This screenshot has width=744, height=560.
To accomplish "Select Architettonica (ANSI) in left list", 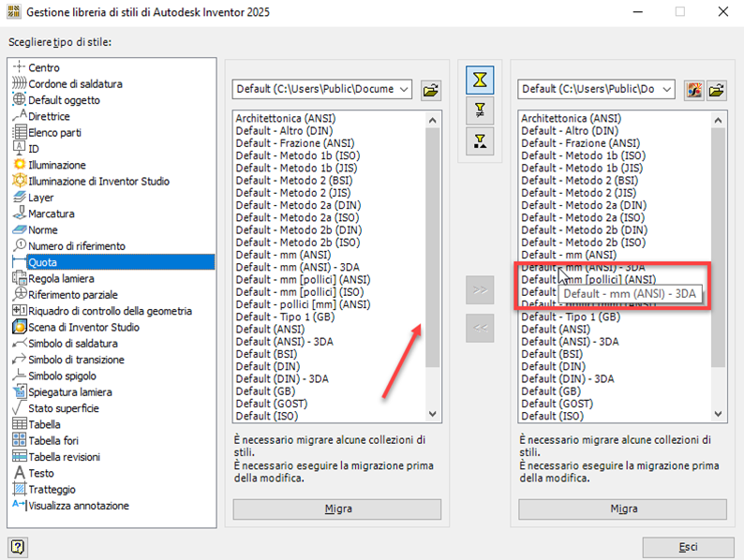I will click(x=286, y=118).
